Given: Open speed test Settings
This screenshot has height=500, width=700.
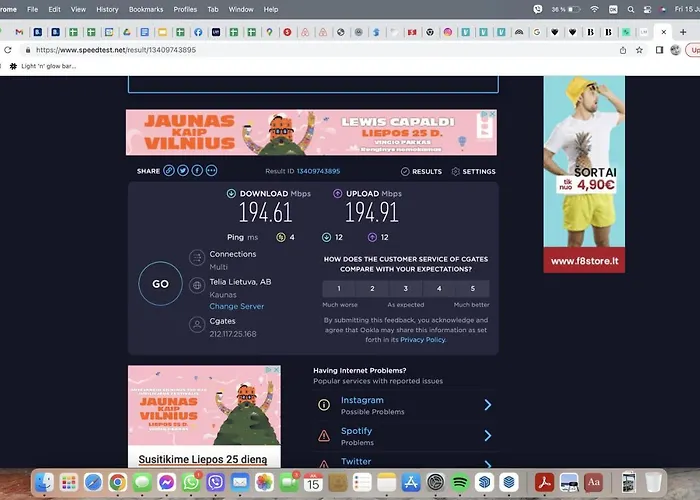Looking at the screenshot, I should (x=473, y=172).
